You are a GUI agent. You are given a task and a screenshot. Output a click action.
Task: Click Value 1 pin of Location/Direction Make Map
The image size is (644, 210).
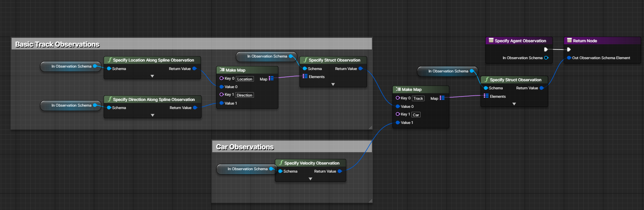[221, 103]
